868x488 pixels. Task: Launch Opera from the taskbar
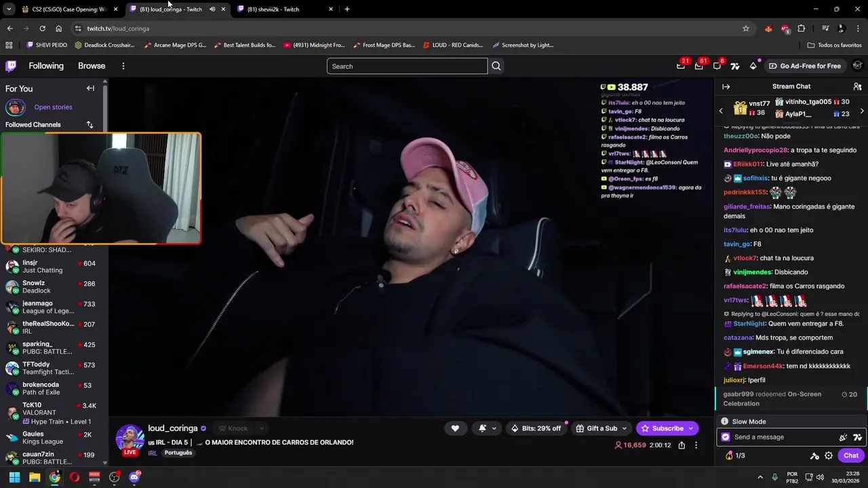click(x=75, y=477)
